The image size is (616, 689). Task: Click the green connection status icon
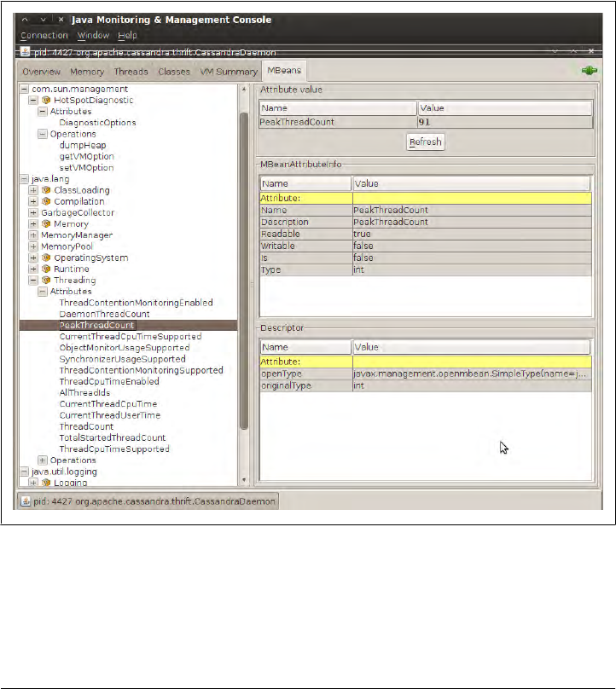pyautogui.click(x=589, y=70)
